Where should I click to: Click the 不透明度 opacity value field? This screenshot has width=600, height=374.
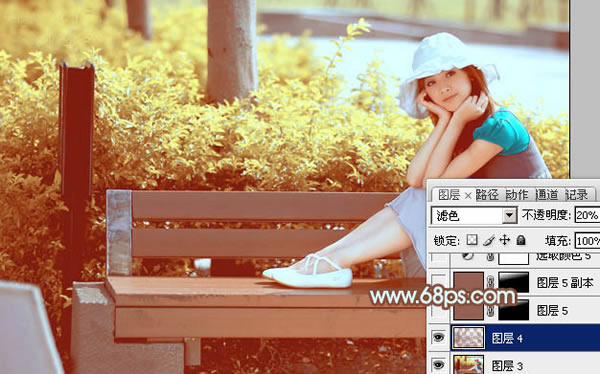(x=587, y=215)
